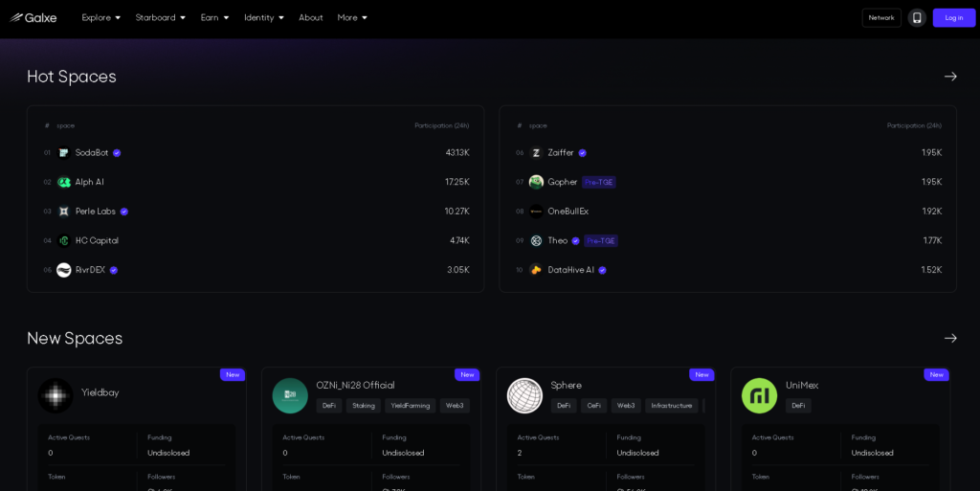Screen dimensions: 980x491
Task: Click the HC Capital logo icon
Action: tap(64, 240)
